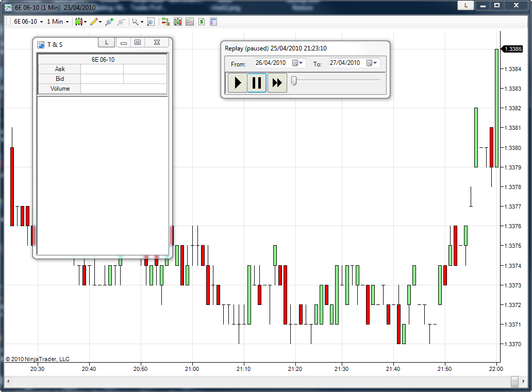Select the pencil drawing tools icon
The image size is (532, 392).
[94, 22]
